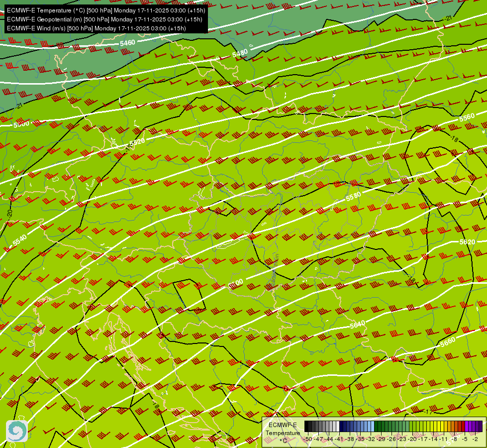Click the 5620 geopotential contour label
This screenshot has width=487, height=448.
click(467, 242)
